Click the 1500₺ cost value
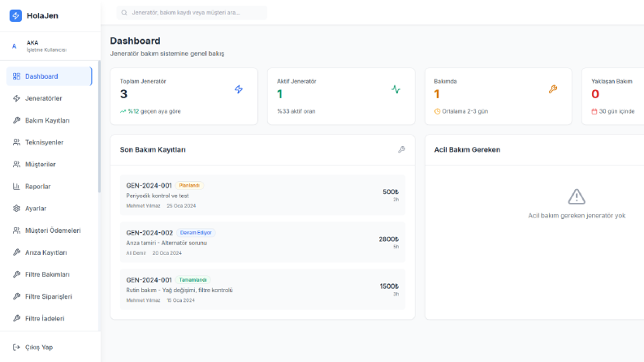644x362 pixels. 389,287
